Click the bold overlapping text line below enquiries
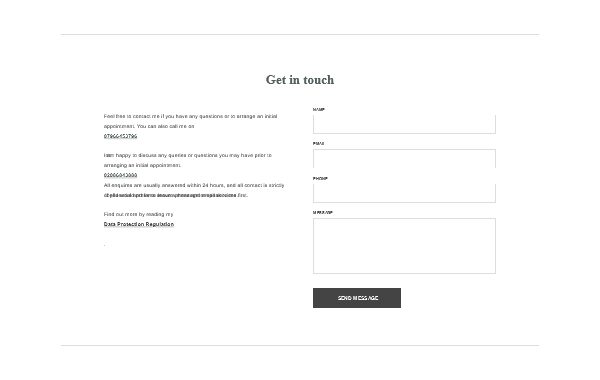 pos(170,195)
